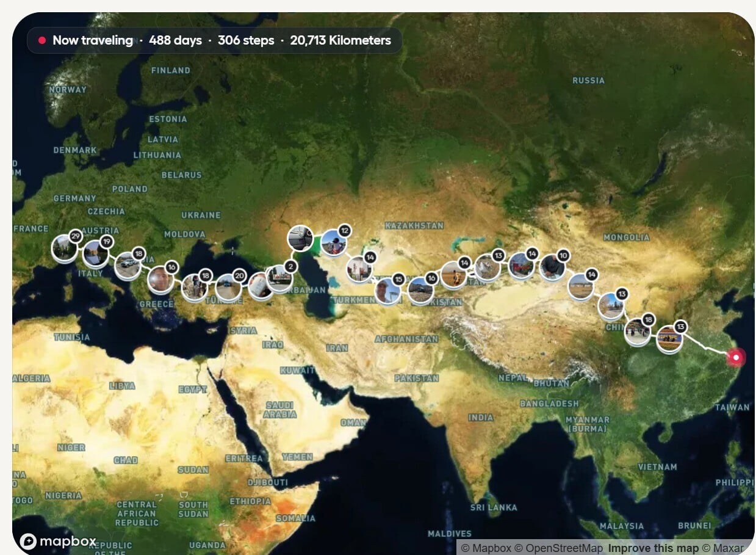Open the cluster marked with 15 steps

387,291
